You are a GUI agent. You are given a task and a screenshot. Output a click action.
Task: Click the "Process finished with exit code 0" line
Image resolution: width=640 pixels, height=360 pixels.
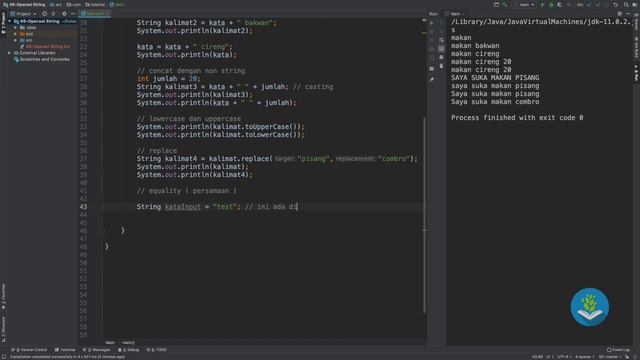pos(517,118)
